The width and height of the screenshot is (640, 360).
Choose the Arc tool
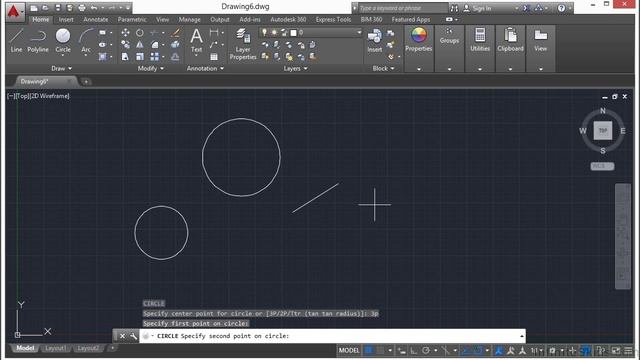tap(86, 40)
